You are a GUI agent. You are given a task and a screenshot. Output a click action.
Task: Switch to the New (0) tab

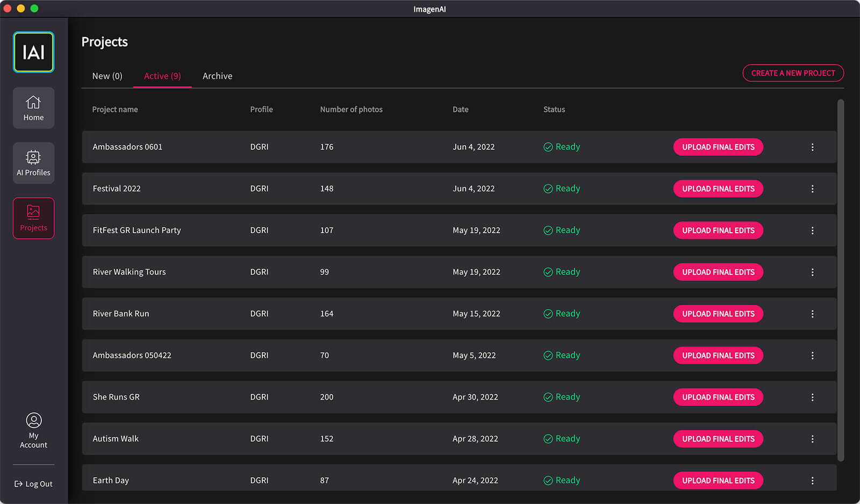[107, 76]
